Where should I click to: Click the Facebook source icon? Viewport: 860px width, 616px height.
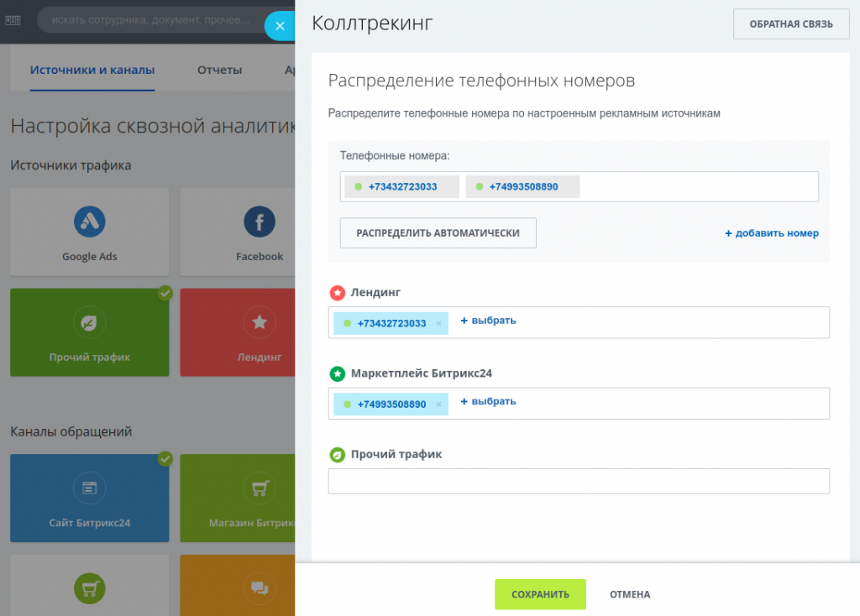click(260, 222)
